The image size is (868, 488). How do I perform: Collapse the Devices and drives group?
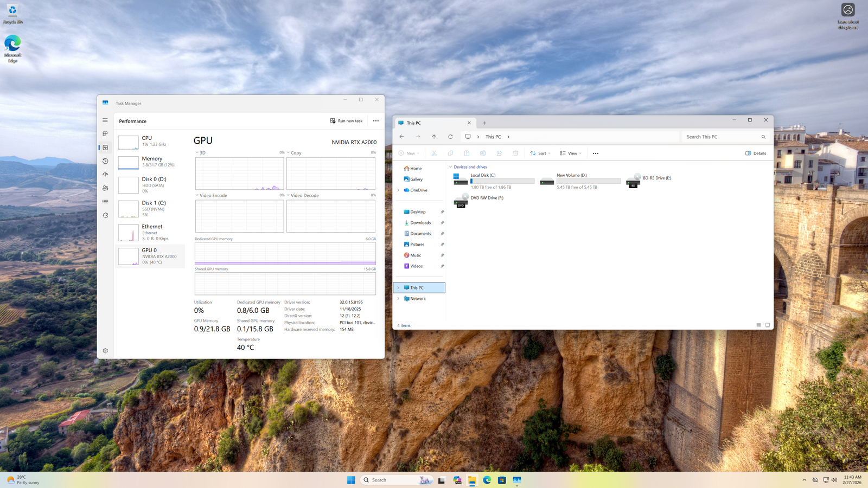tap(450, 167)
